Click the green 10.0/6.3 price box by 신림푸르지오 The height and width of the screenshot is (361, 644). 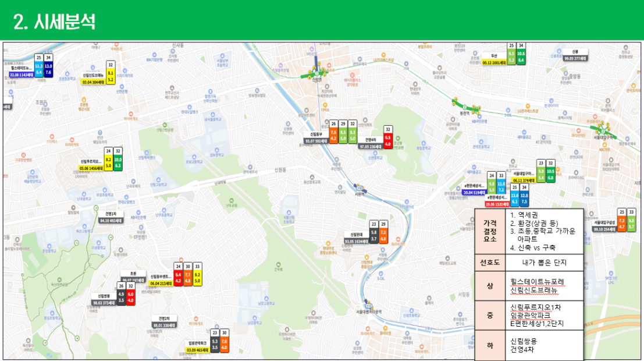(x=118, y=163)
